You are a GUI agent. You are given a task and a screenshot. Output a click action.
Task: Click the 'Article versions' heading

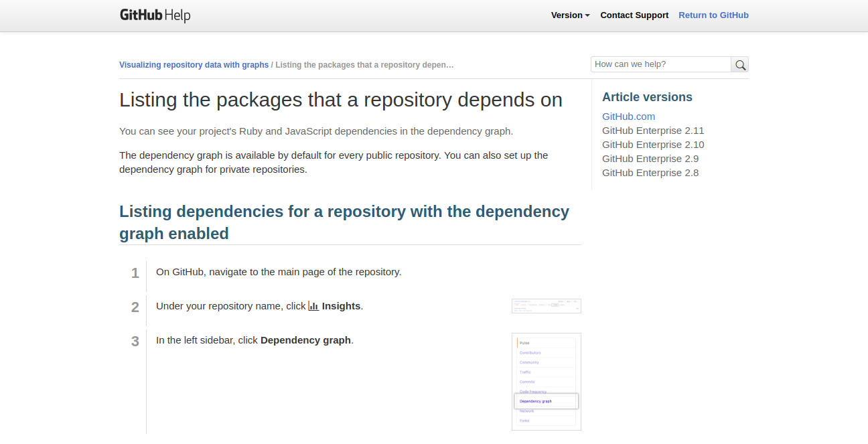click(647, 97)
